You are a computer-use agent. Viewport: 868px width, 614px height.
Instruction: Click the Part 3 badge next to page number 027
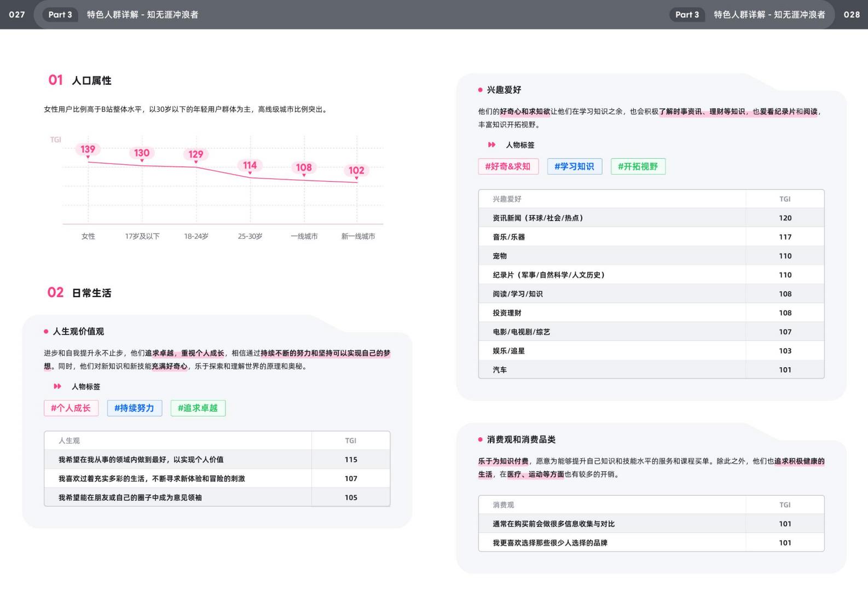[60, 15]
